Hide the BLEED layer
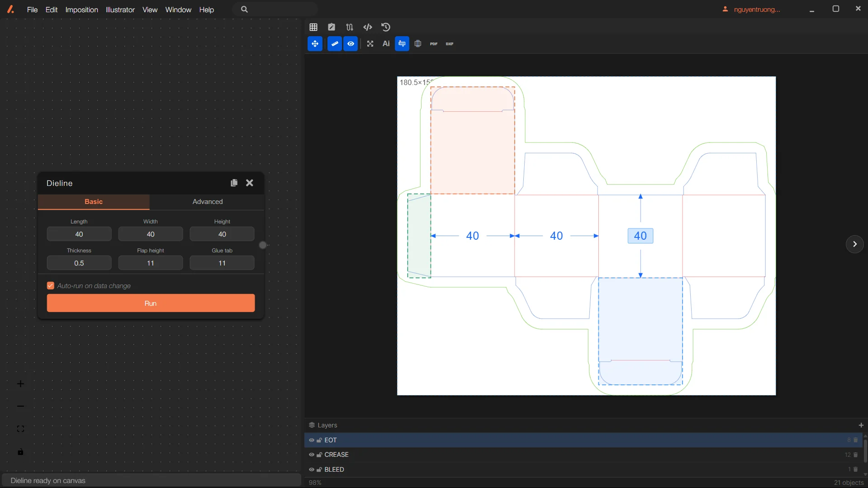Image resolution: width=868 pixels, height=488 pixels. (x=312, y=469)
